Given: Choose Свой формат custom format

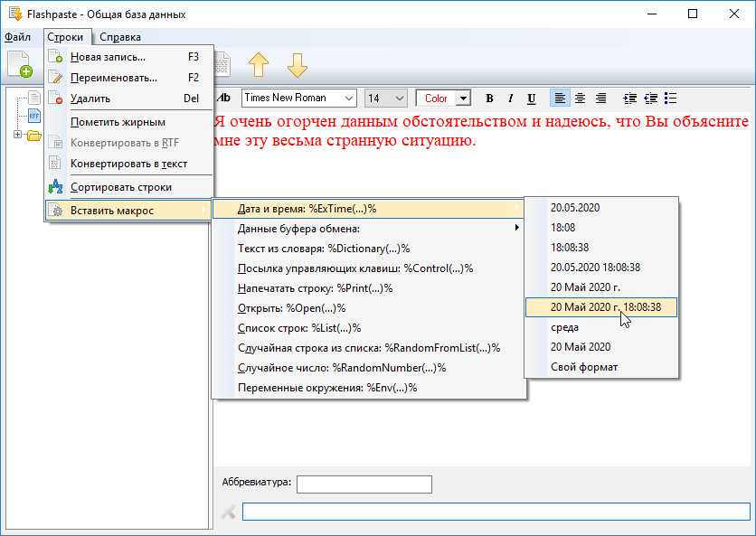Looking at the screenshot, I should coord(601,367).
